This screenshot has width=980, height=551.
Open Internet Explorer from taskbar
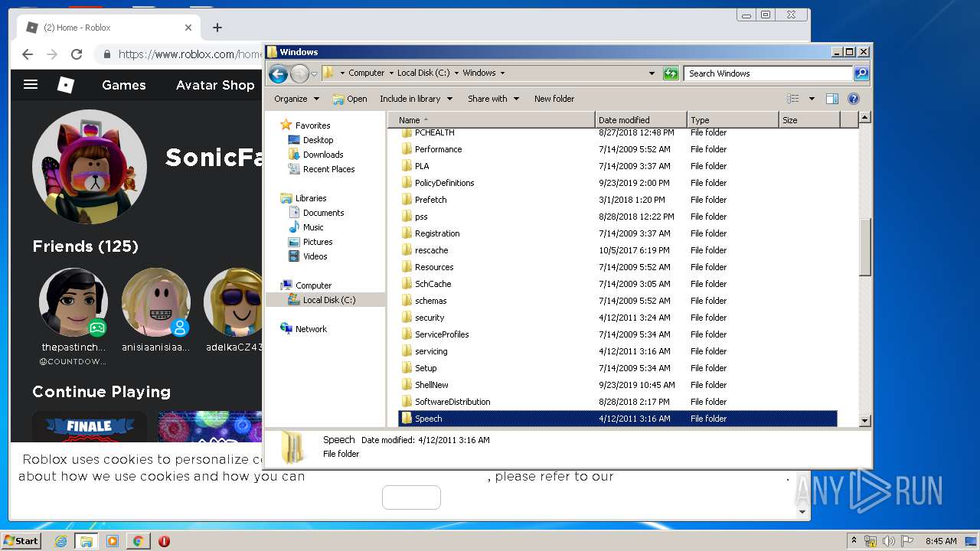pos(60,541)
